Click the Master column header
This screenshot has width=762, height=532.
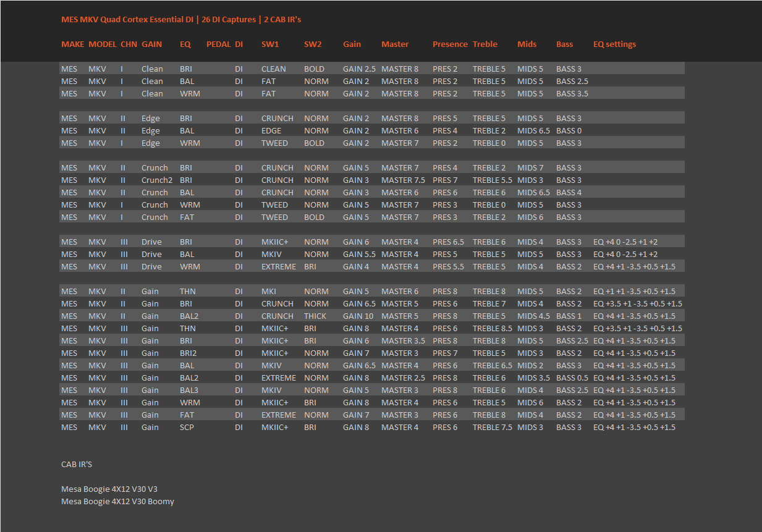click(395, 44)
